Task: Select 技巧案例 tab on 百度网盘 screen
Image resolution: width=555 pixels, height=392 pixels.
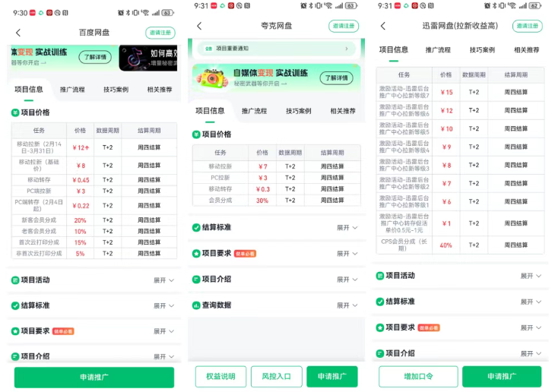Action: click(x=116, y=90)
